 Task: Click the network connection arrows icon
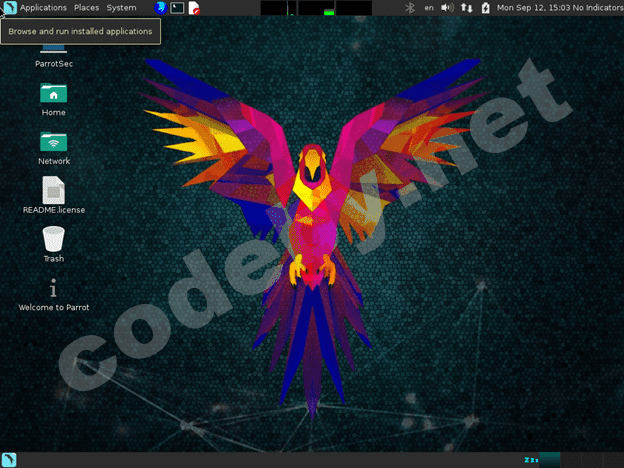(467, 8)
